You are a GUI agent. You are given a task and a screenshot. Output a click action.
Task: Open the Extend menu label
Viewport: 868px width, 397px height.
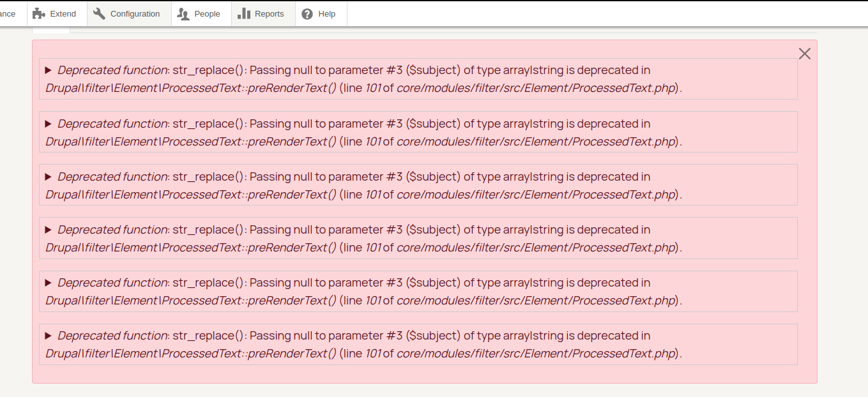point(63,13)
